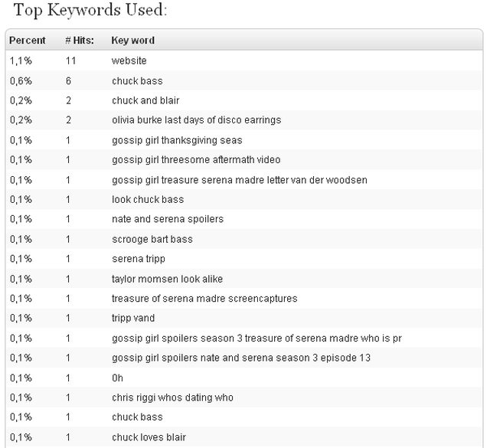Click the Percent column header
This screenshot has height=448, width=490.
click(x=28, y=41)
